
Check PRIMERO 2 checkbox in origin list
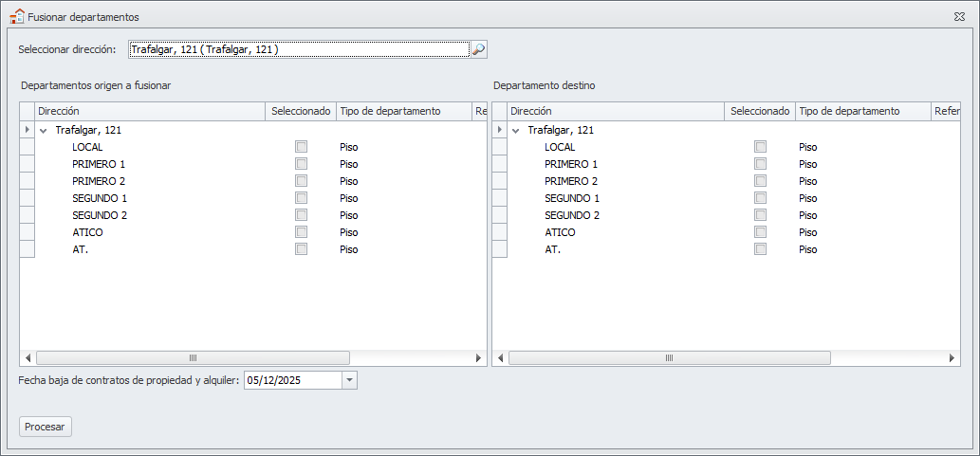coord(301,181)
